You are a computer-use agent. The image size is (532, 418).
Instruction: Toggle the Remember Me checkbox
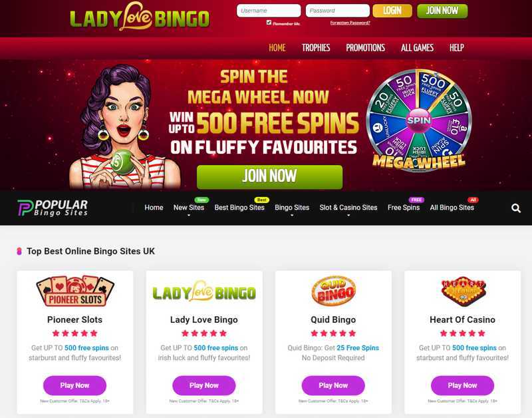pyautogui.click(x=269, y=23)
